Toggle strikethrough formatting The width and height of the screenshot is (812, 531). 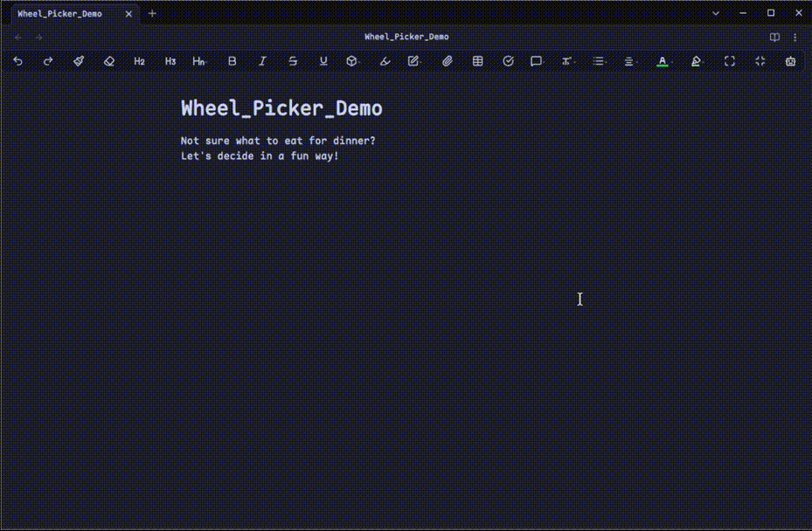[293, 61]
